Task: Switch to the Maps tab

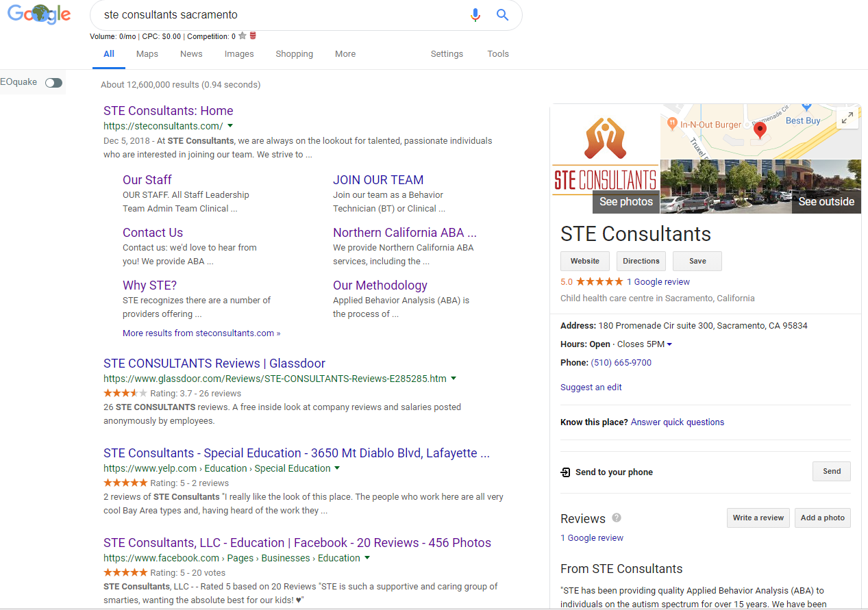Action: coord(147,54)
